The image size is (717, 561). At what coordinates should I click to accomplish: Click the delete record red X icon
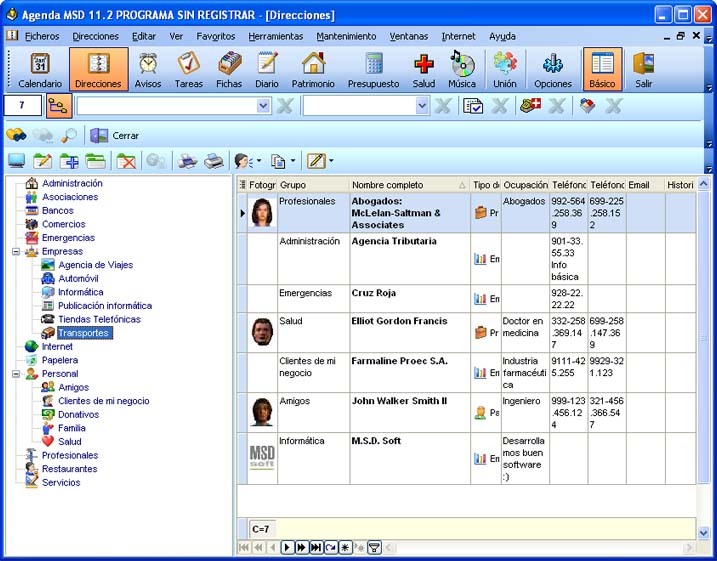[x=126, y=161]
